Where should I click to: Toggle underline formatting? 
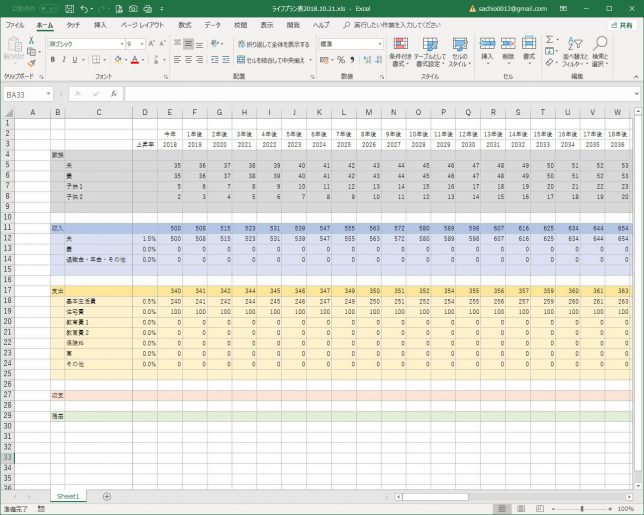point(75,60)
